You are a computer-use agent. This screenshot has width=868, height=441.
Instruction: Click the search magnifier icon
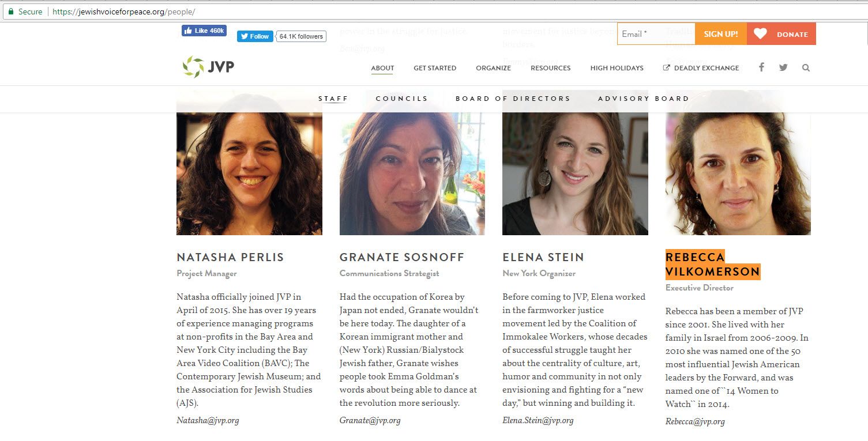pyautogui.click(x=806, y=67)
